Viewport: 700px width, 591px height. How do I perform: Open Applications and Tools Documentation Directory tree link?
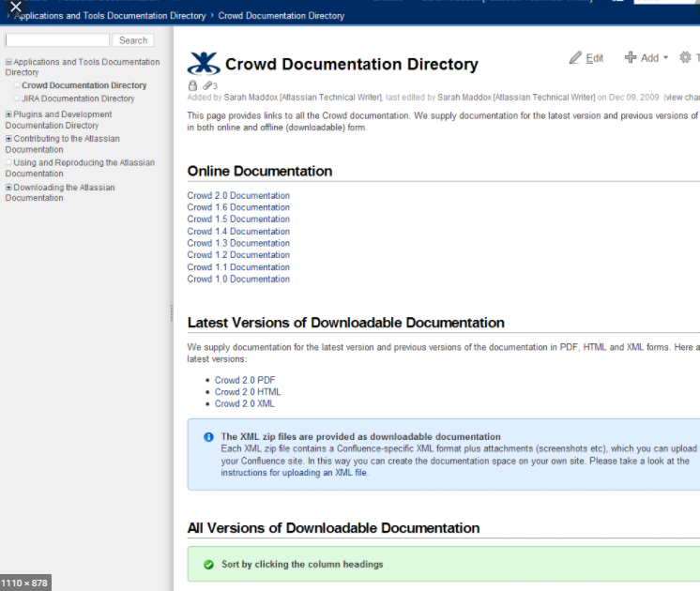(83, 67)
